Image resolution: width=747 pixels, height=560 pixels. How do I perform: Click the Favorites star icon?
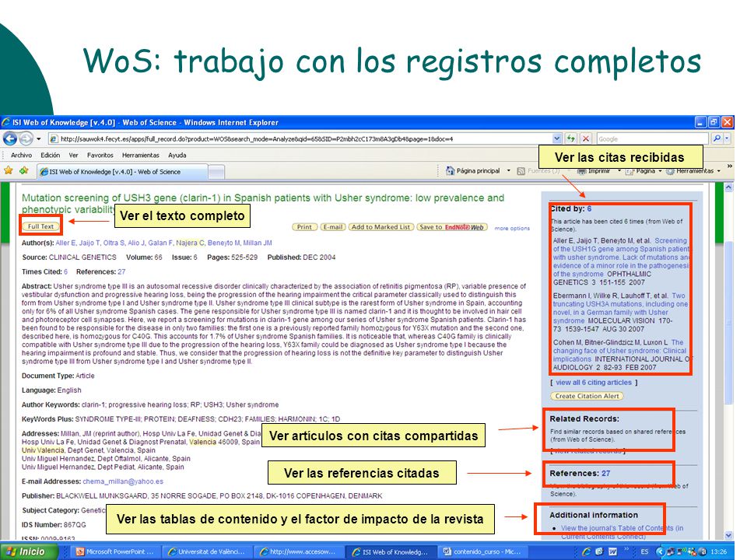point(8,170)
